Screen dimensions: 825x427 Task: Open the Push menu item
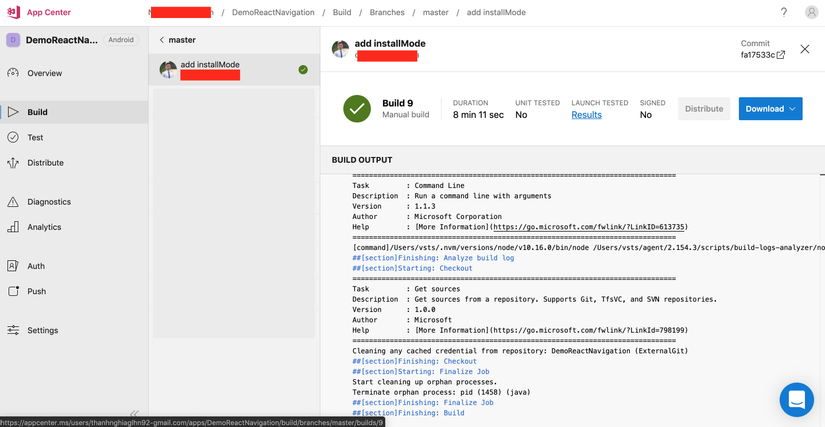point(74,291)
